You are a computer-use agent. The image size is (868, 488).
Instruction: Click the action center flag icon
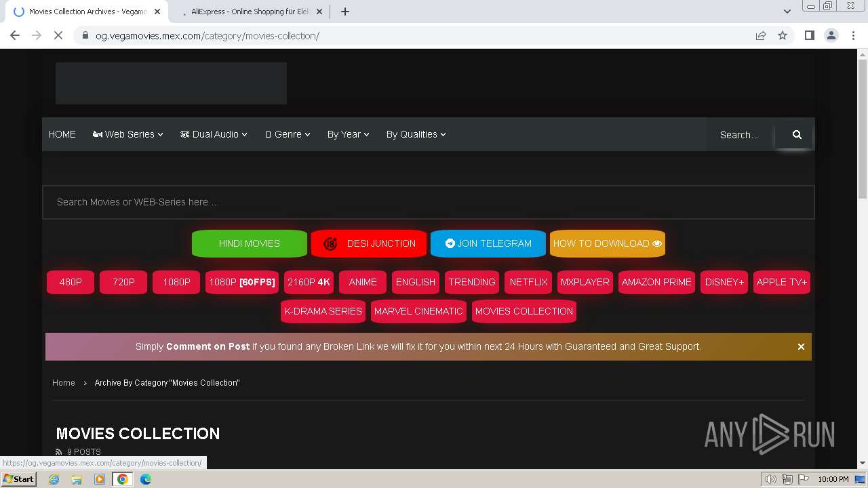pyautogui.click(x=804, y=479)
